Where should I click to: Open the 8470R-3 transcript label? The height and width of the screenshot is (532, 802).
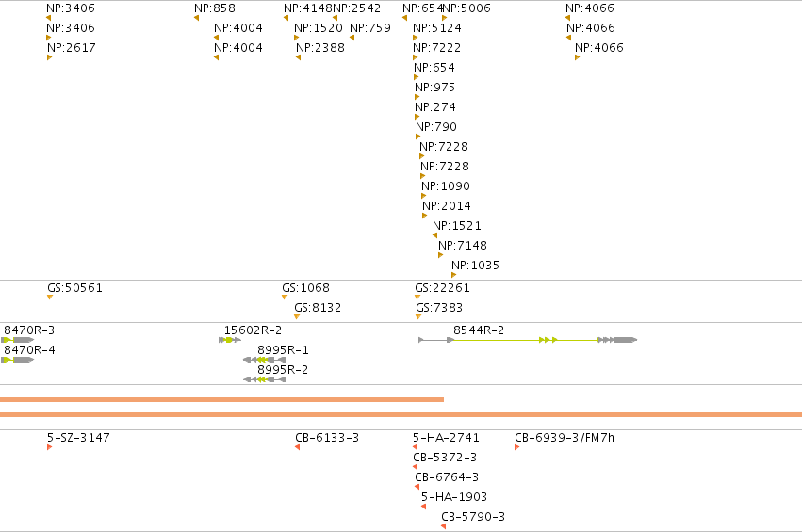(x=29, y=330)
